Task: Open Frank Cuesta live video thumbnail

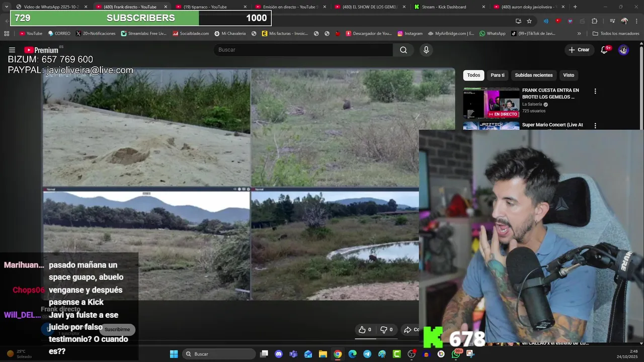Action: click(491, 103)
